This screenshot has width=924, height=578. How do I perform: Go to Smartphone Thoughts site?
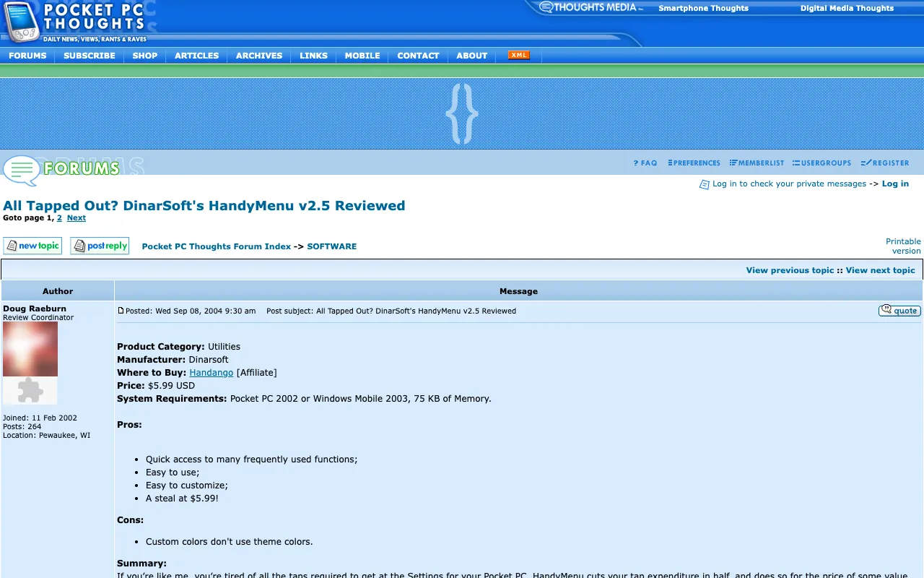[x=703, y=9]
